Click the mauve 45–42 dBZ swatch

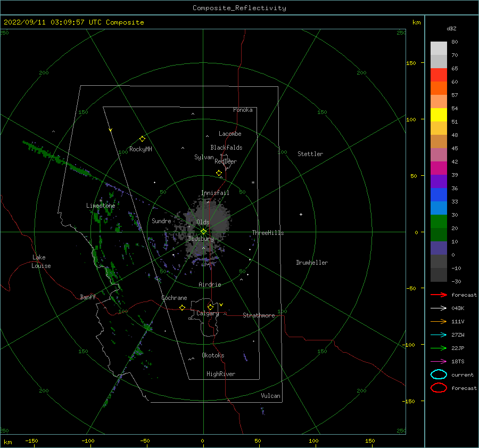439,154
